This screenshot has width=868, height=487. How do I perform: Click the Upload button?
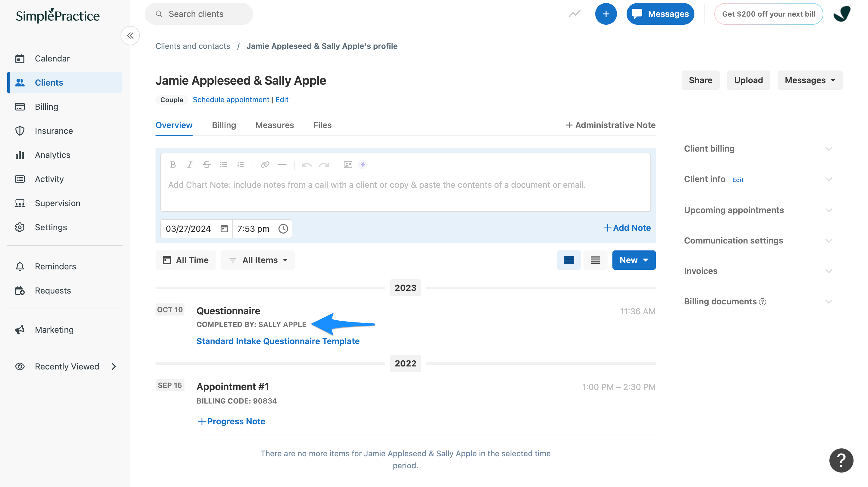tap(748, 80)
